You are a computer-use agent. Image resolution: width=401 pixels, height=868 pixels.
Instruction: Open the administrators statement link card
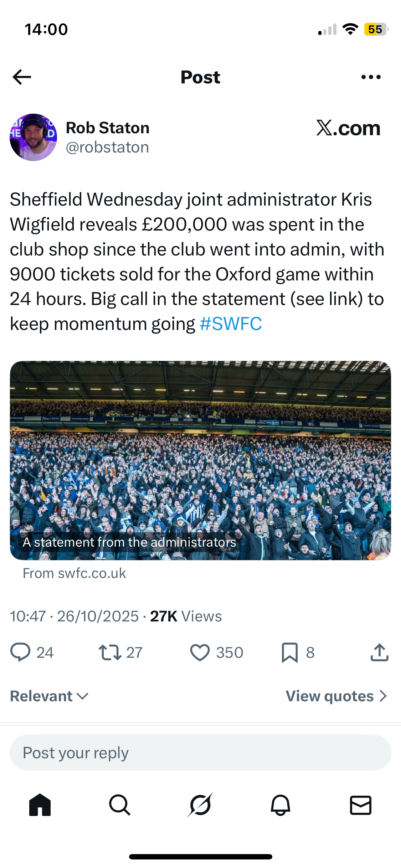tap(200, 460)
